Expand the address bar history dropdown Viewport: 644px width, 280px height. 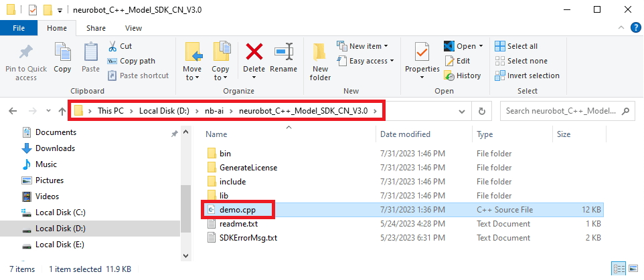coord(462,111)
